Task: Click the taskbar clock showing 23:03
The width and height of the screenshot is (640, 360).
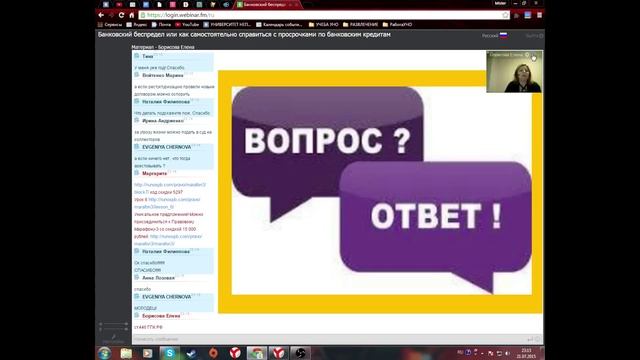Action: (526, 353)
